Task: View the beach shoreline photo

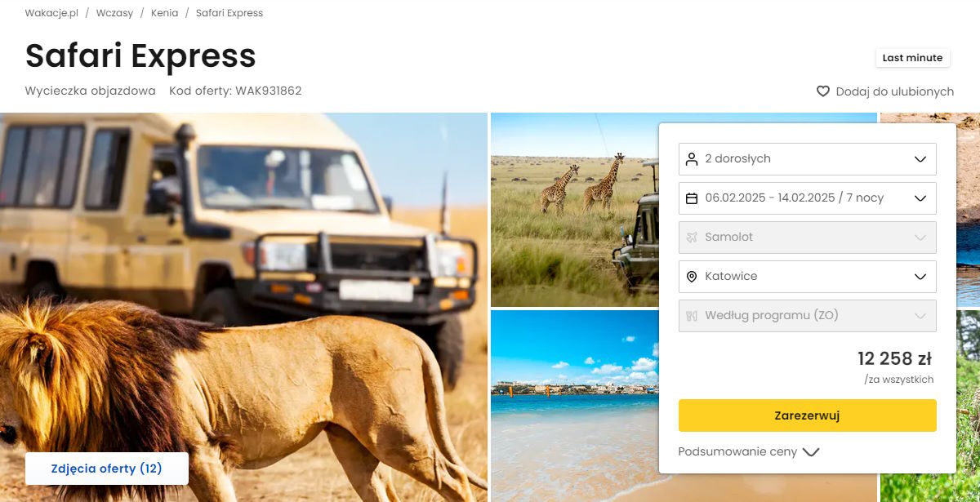Action: 574,406
